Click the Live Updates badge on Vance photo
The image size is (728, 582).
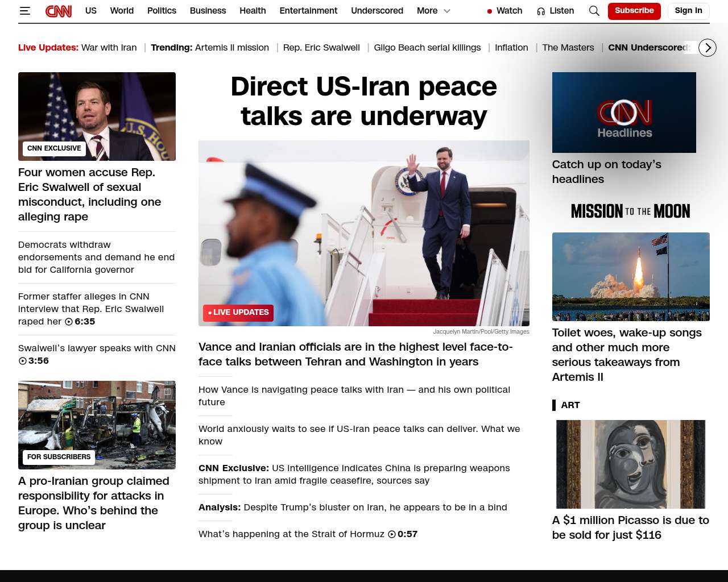coord(238,313)
